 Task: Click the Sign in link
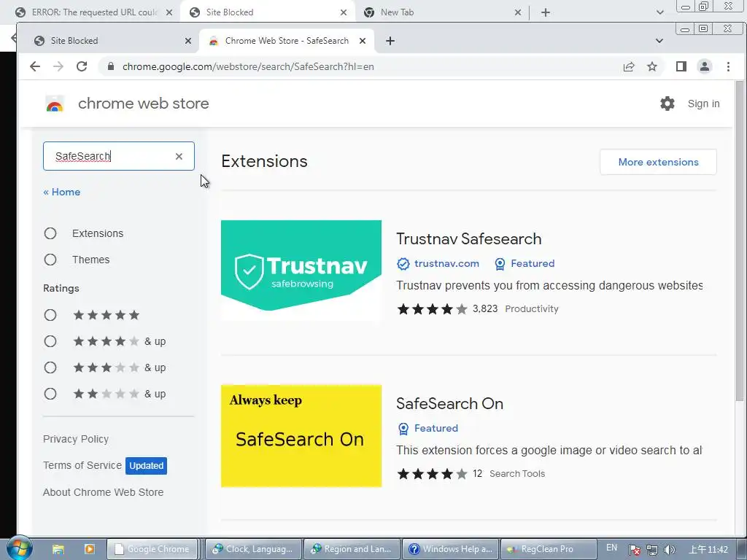[703, 104]
